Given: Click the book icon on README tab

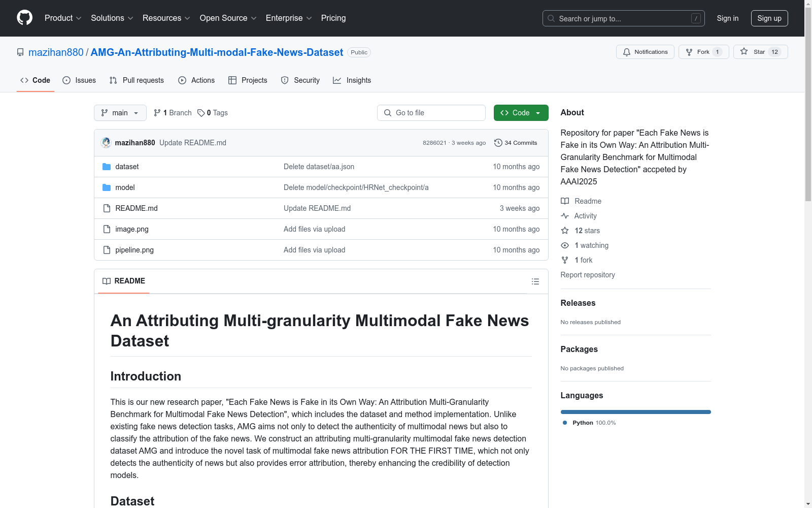Looking at the screenshot, I should [107, 281].
